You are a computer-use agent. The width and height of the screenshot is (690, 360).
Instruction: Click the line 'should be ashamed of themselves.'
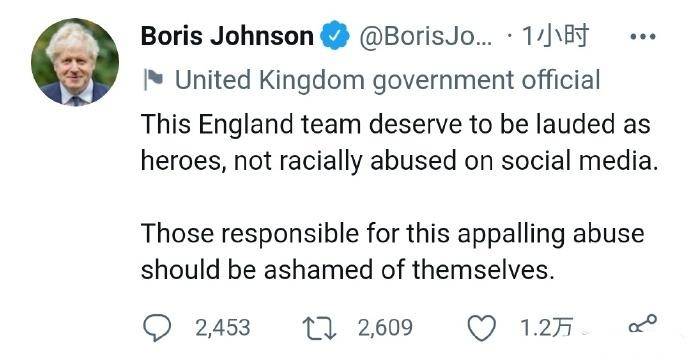click(348, 269)
